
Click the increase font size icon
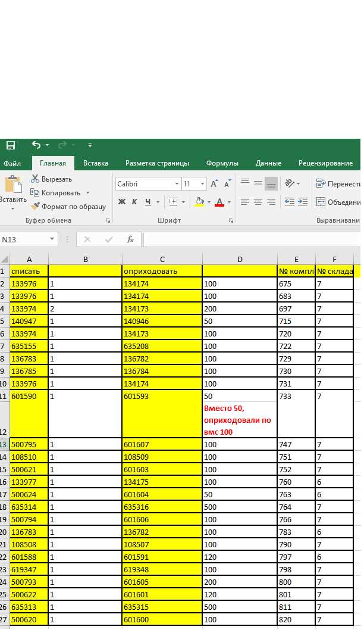tap(214, 184)
